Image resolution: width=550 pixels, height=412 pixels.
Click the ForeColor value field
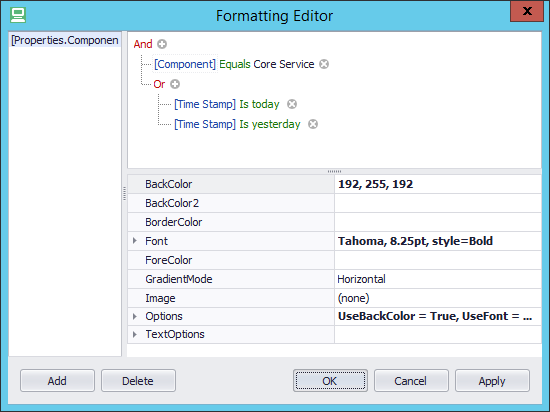[438, 260]
